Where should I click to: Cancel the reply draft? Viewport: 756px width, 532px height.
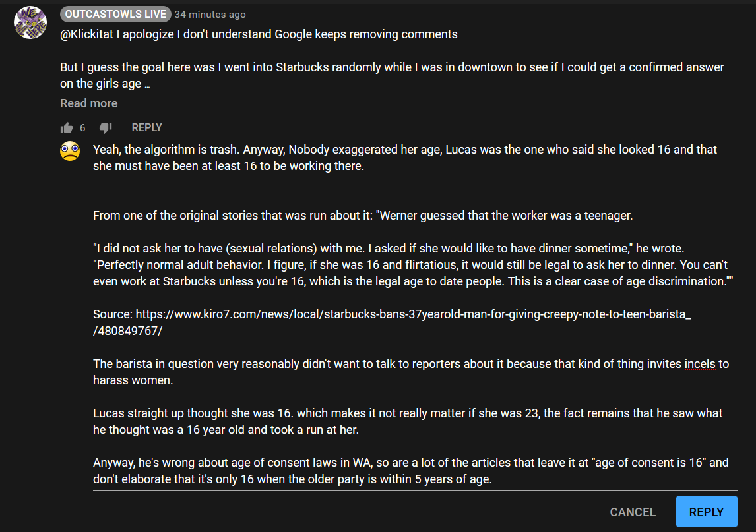633,512
